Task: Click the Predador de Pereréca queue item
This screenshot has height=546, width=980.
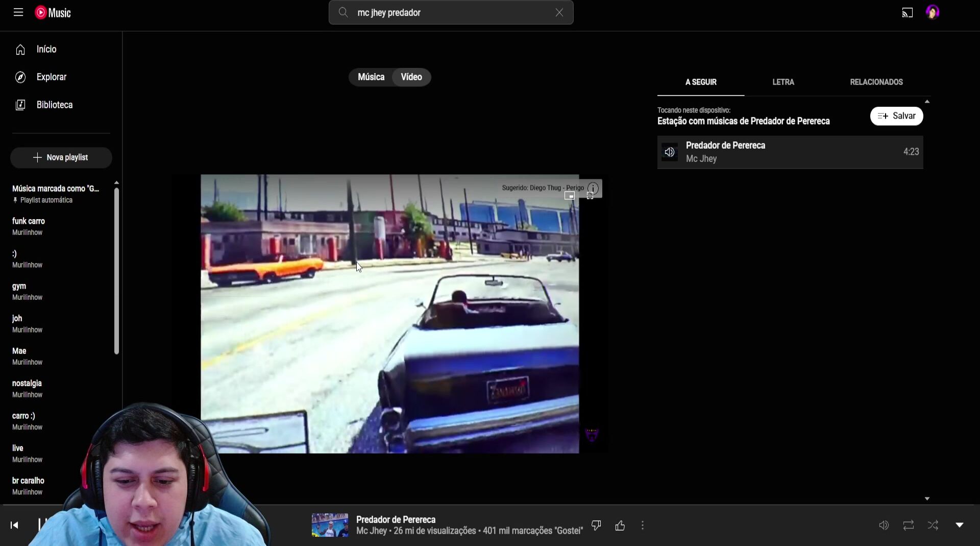Action: point(790,152)
